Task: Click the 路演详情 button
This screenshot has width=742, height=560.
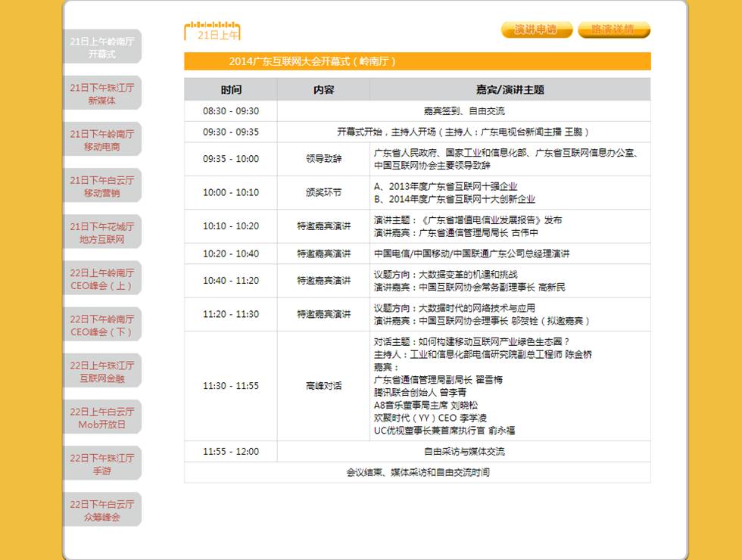Action: (x=614, y=30)
